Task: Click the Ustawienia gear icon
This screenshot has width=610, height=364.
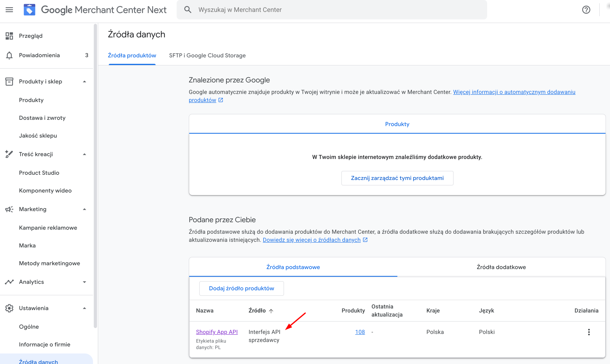Action: coord(9,308)
